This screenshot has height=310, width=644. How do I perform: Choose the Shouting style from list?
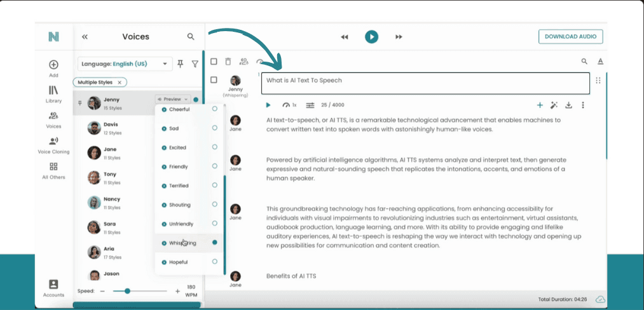point(180,205)
